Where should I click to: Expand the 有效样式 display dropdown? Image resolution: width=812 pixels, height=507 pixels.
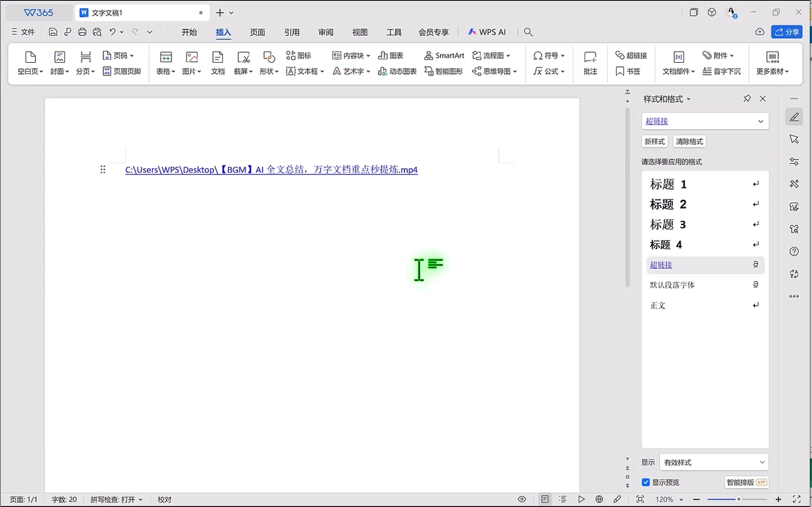pos(714,462)
